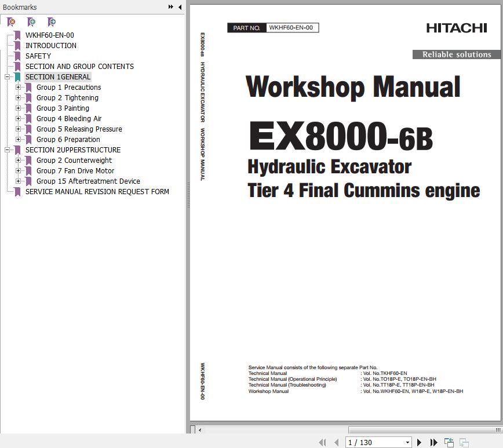Expand Group 4 Bleeding Air bookmark
This screenshot has width=503, height=448.
point(19,119)
